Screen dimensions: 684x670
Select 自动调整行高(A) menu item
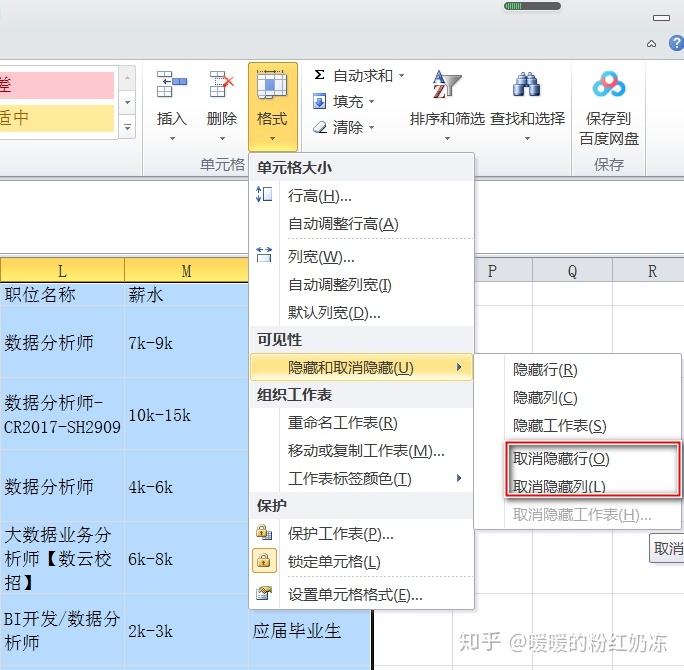coord(361,224)
